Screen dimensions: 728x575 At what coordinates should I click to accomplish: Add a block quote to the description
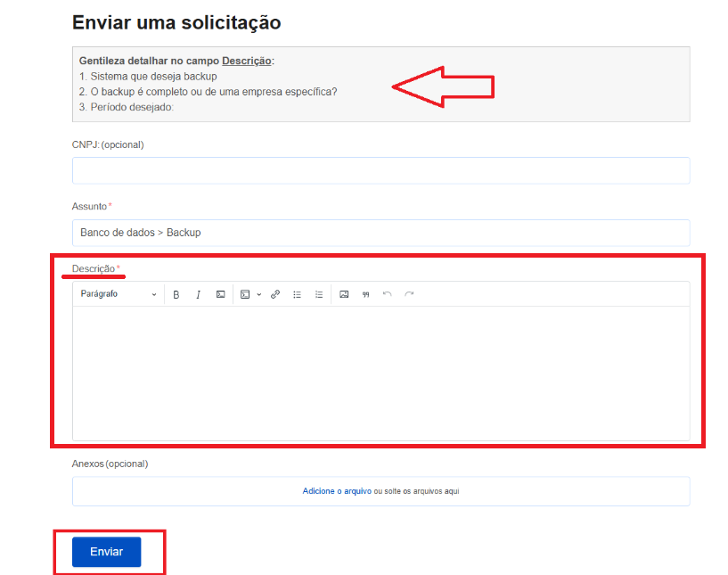coord(366,294)
